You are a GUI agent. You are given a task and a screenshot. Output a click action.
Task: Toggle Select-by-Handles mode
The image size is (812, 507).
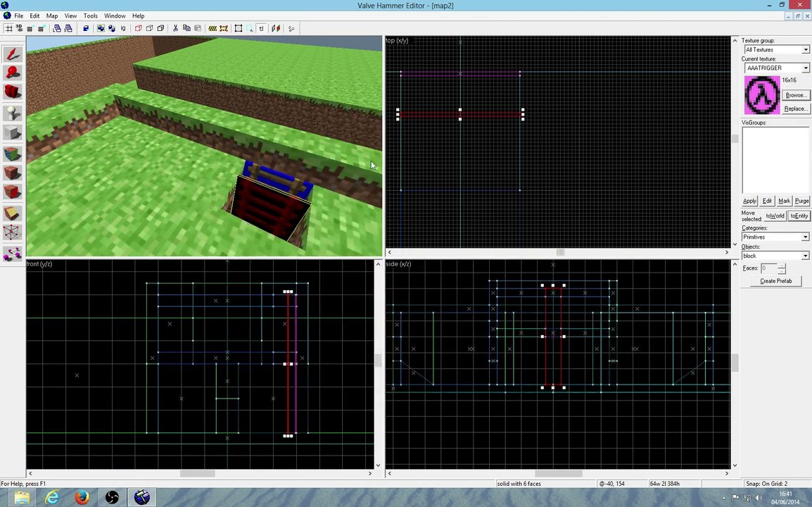(239, 28)
